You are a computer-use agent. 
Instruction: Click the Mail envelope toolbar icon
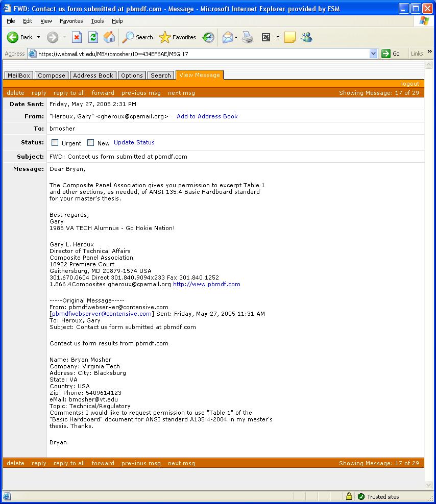point(228,37)
